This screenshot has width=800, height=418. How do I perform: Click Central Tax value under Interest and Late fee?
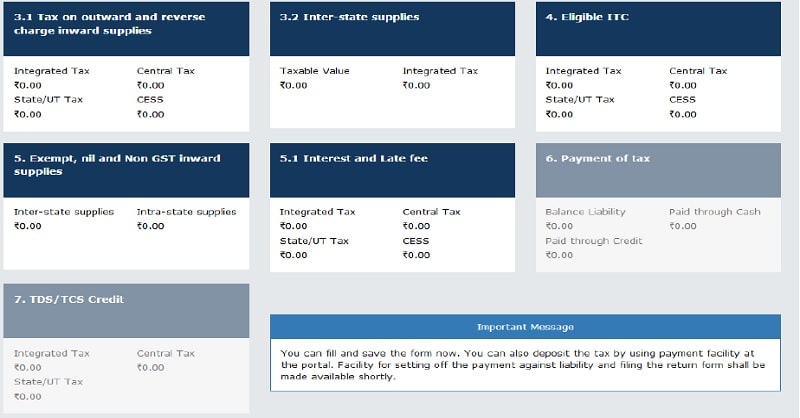pyautogui.click(x=416, y=226)
